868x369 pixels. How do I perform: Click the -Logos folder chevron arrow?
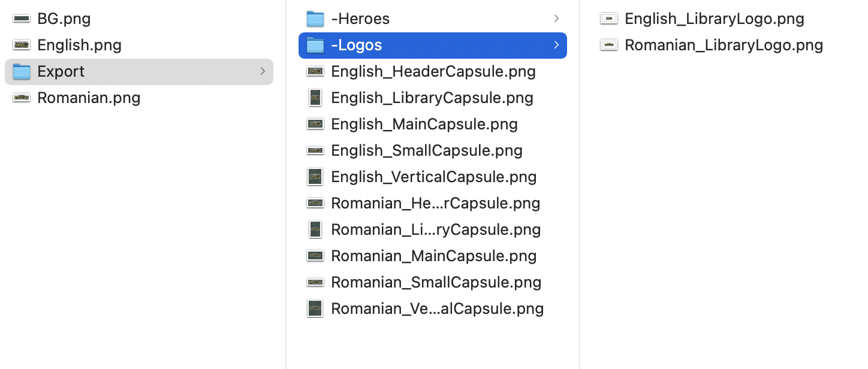[556, 45]
